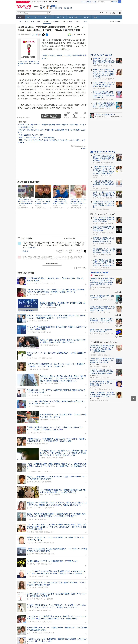Click the article comment count 48 icon

point(34,35)
